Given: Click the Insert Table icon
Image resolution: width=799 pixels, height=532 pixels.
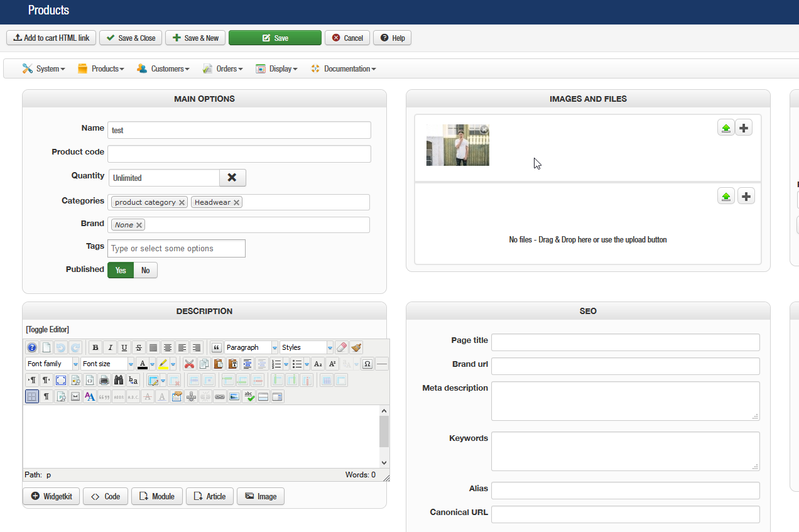Looking at the screenshot, I should click(154, 380).
